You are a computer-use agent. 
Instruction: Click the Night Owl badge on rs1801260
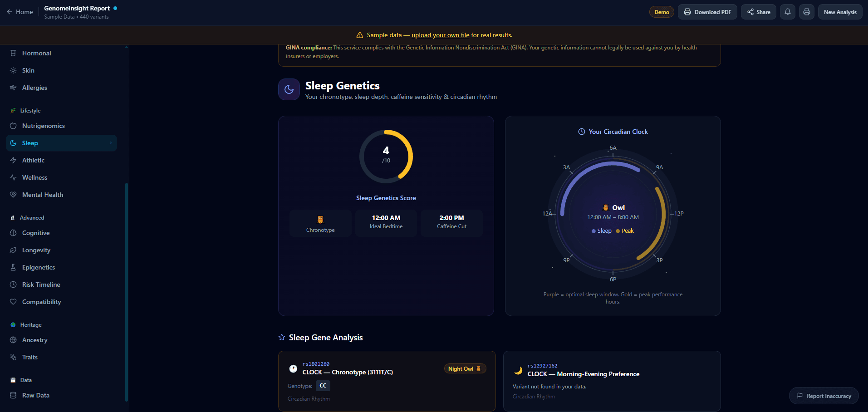click(x=465, y=368)
